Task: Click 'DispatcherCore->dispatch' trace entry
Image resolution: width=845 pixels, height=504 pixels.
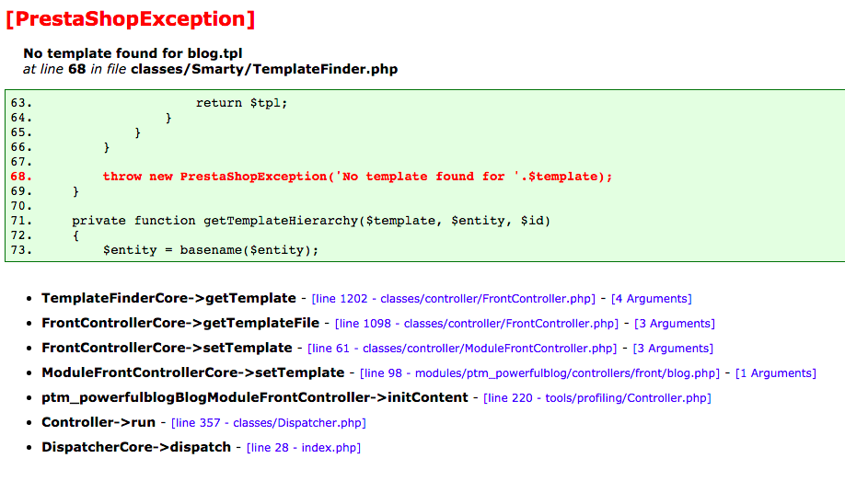Action: click(136, 447)
